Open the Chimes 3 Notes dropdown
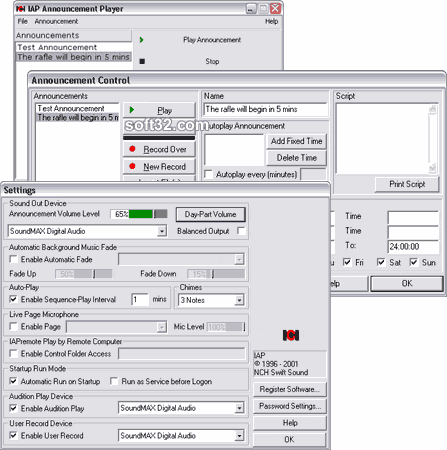Screen dimensions: 447x450 pos(239,300)
